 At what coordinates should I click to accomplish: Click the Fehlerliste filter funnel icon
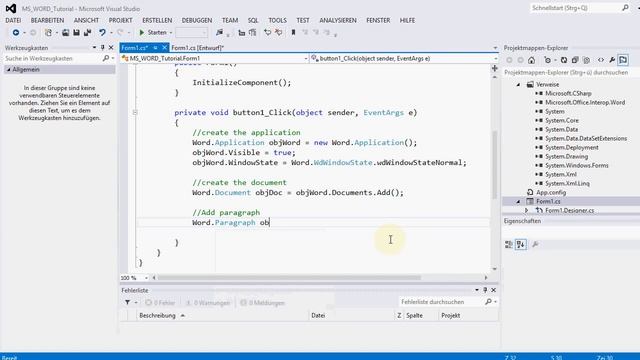(x=127, y=302)
